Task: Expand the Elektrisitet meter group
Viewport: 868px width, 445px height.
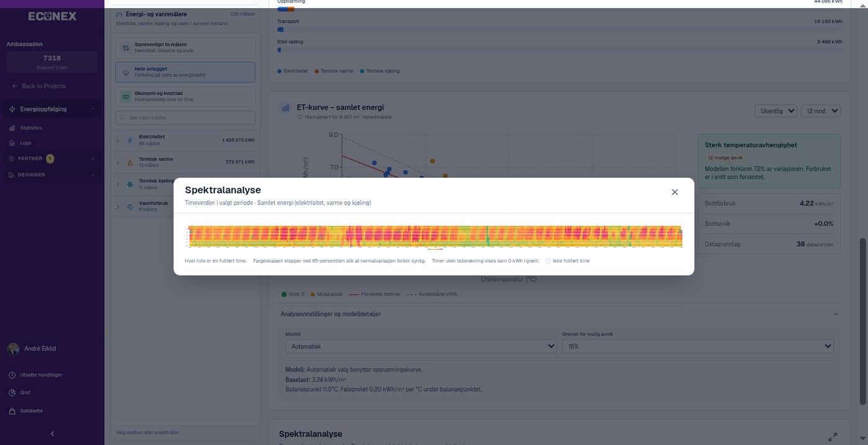Action: tap(118, 140)
